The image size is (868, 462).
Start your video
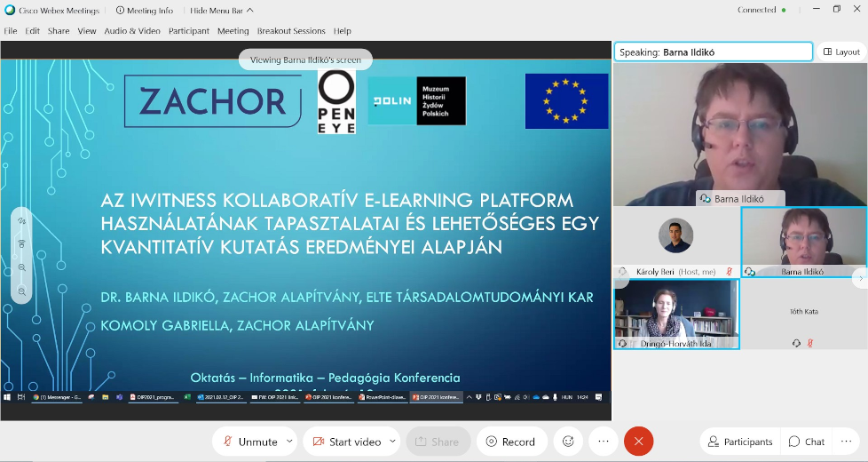tap(347, 442)
